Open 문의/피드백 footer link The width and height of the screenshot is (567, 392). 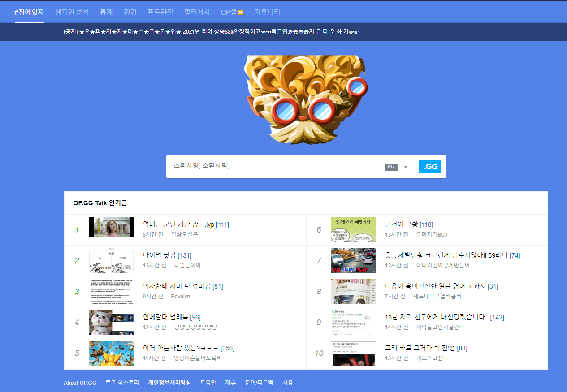259,383
